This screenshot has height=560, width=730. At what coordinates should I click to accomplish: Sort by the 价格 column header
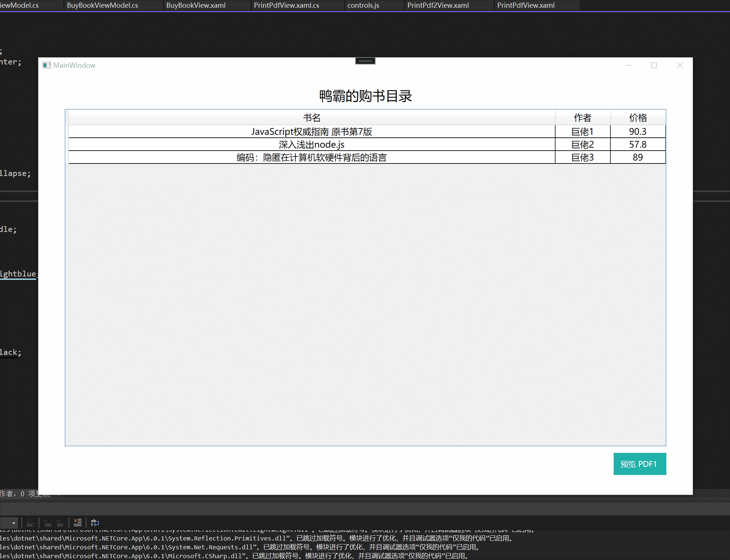[x=638, y=118]
